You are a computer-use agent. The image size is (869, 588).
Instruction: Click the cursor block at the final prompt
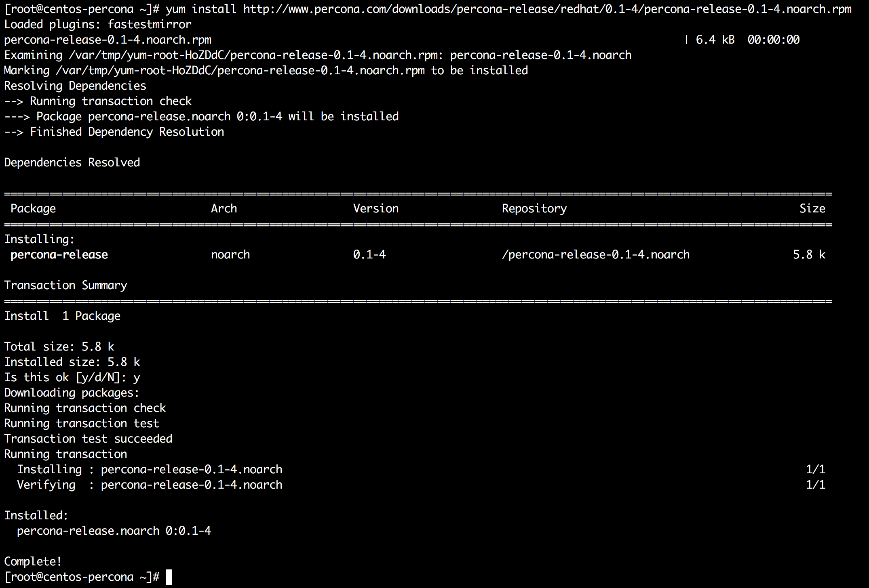point(169,577)
